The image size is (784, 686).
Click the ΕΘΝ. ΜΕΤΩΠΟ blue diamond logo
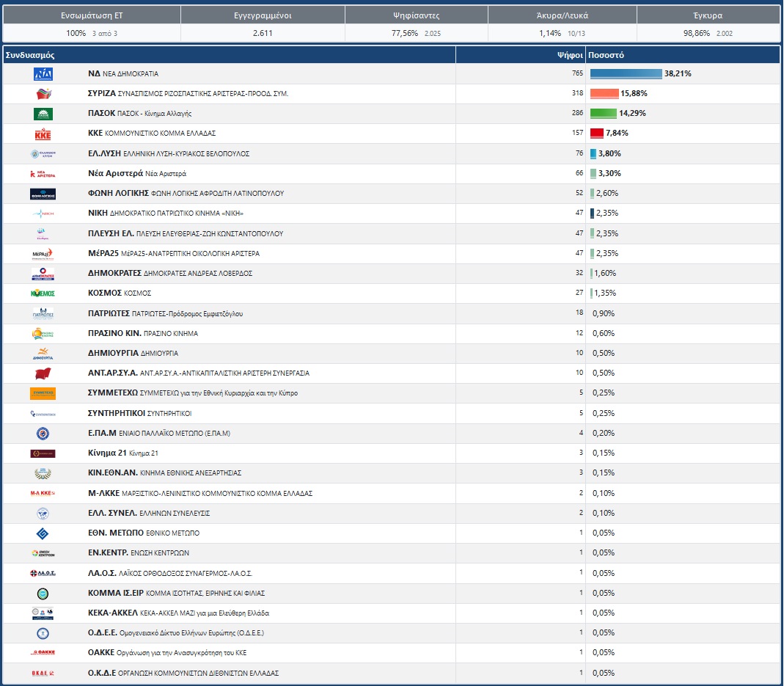tap(43, 533)
